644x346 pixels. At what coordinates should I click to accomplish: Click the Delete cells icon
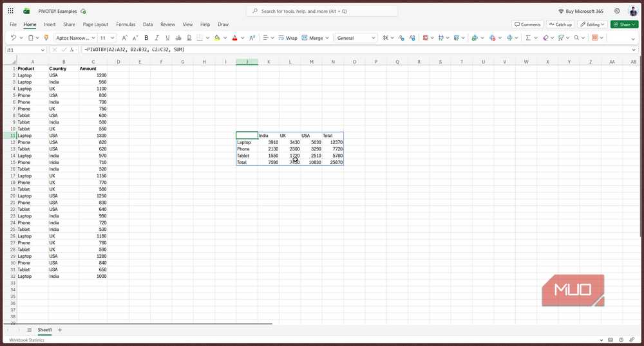(x=493, y=38)
